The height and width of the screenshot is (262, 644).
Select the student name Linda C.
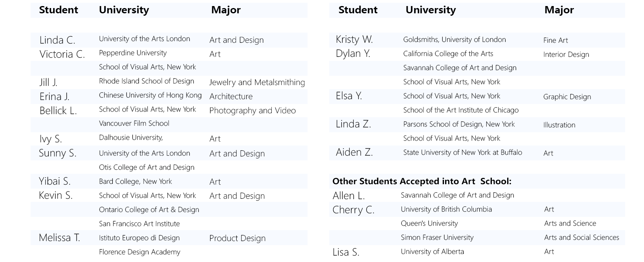point(57,40)
